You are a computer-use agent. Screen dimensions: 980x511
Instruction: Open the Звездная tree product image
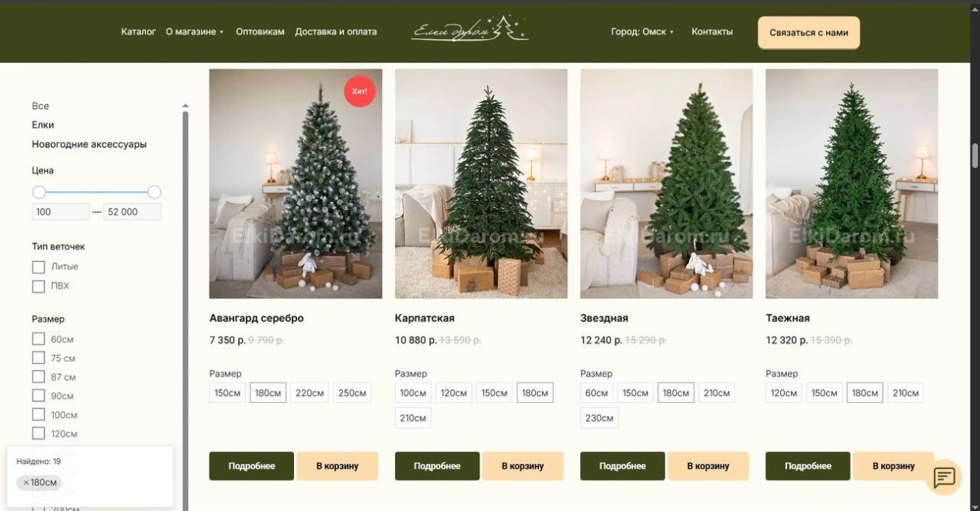pos(667,184)
